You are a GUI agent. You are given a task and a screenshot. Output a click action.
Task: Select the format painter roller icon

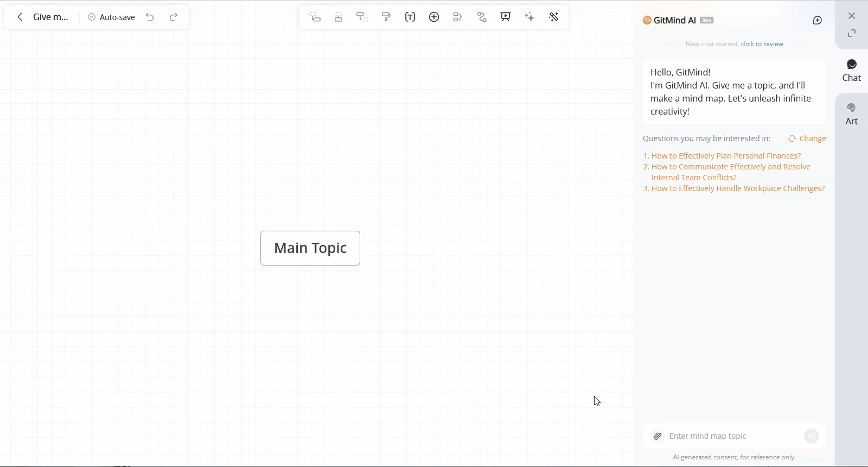coord(386,17)
